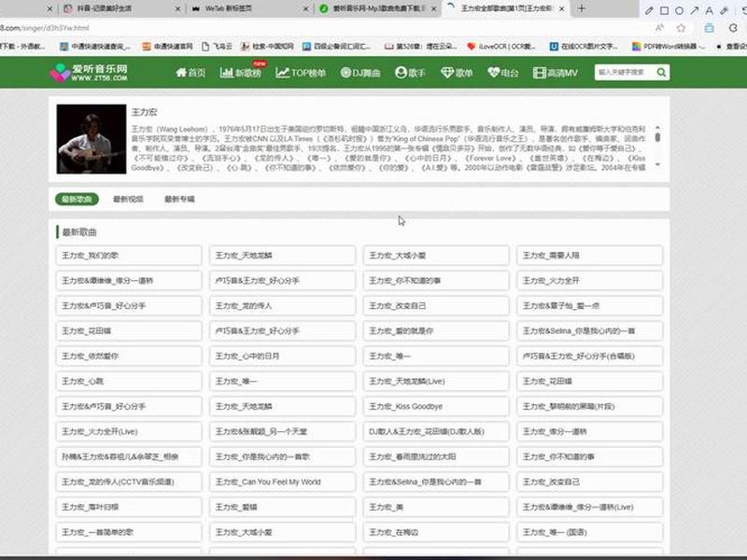Close the WeTab 新标签页 tab
The width and height of the screenshot is (747, 560).
click(306, 8)
